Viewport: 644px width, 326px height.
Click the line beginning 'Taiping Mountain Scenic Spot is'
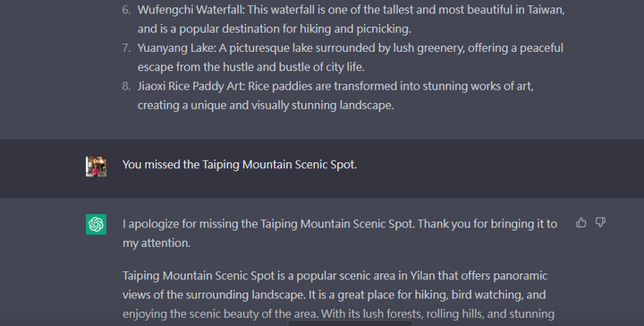pos(335,276)
